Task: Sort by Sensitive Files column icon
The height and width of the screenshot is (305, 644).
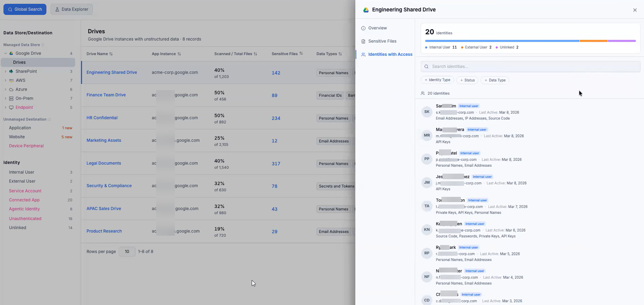Action: (x=301, y=54)
